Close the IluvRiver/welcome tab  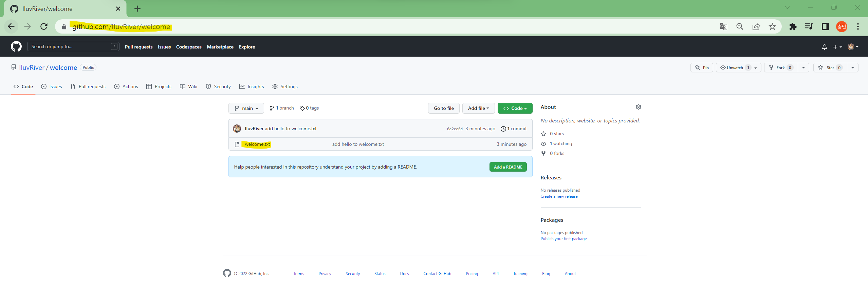pos(118,9)
